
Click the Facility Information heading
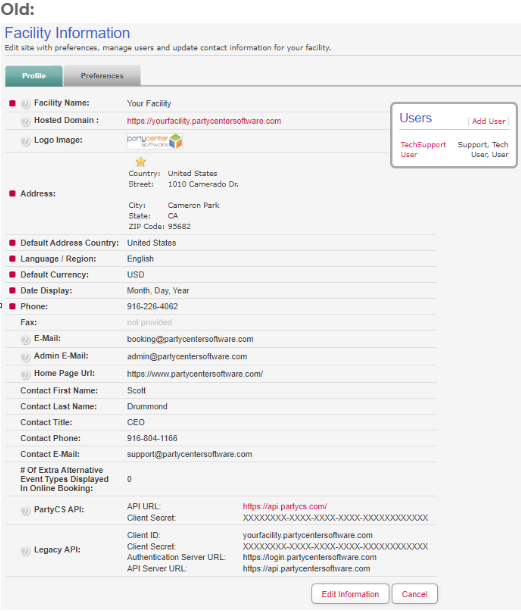(67, 33)
